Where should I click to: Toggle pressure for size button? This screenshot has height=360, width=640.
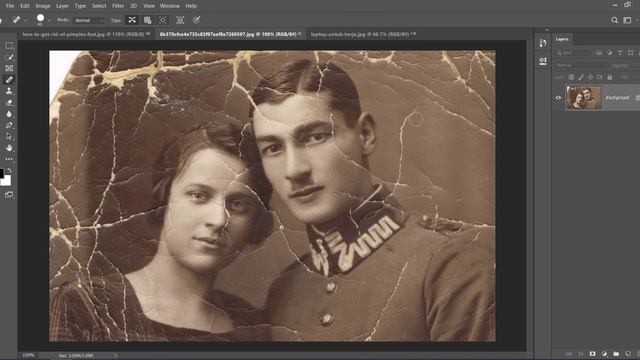(196, 20)
